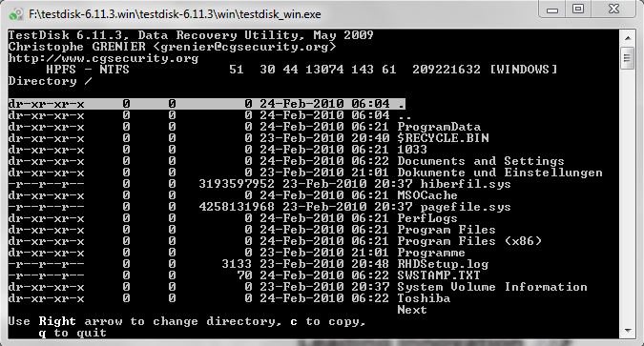
Task: Click the TestDisk window title bar icon
Action: coord(15,14)
